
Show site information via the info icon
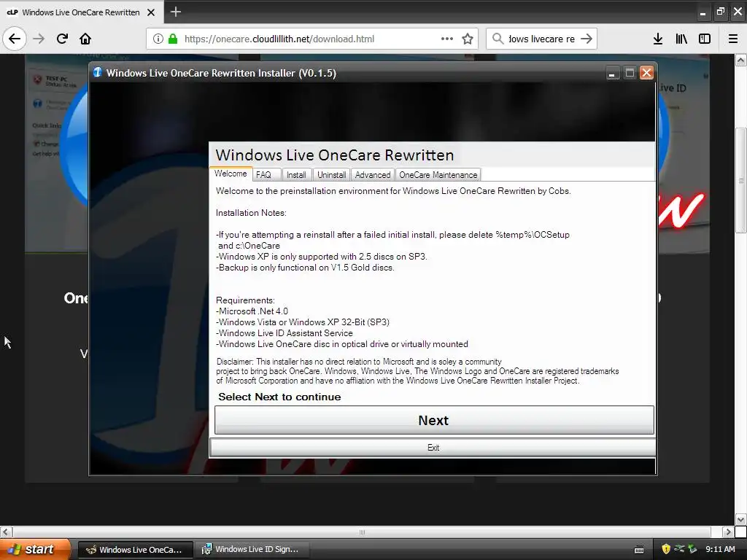coord(158,39)
